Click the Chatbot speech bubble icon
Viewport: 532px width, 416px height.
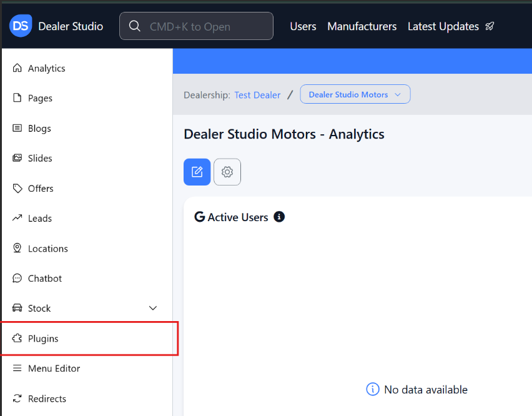tap(17, 278)
